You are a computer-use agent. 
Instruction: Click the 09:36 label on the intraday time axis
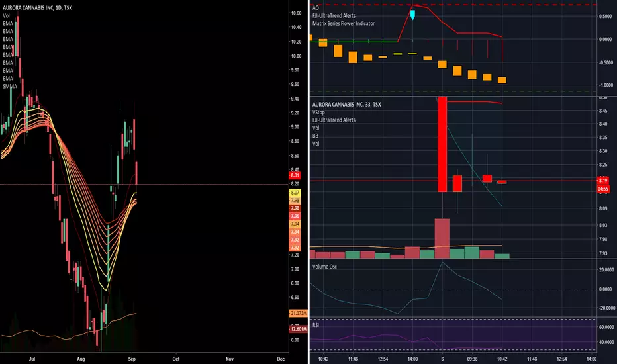pos(472,359)
